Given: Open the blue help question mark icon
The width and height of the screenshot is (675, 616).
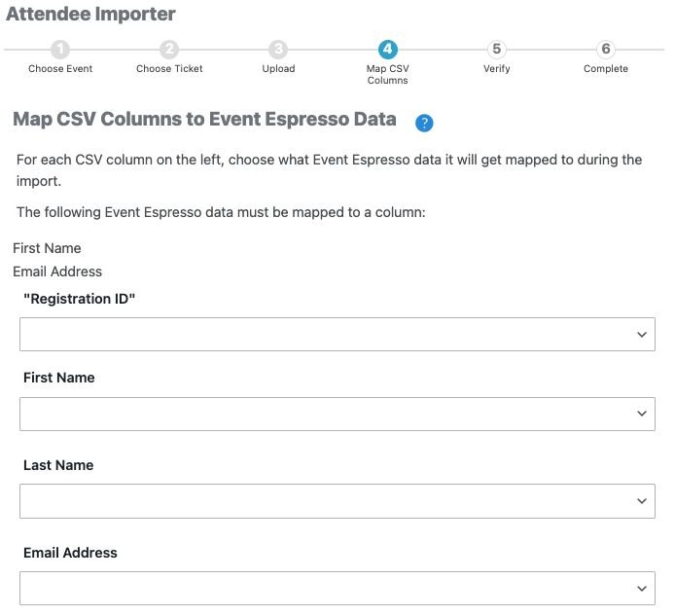Looking at the screenshot, I should 424,123.
